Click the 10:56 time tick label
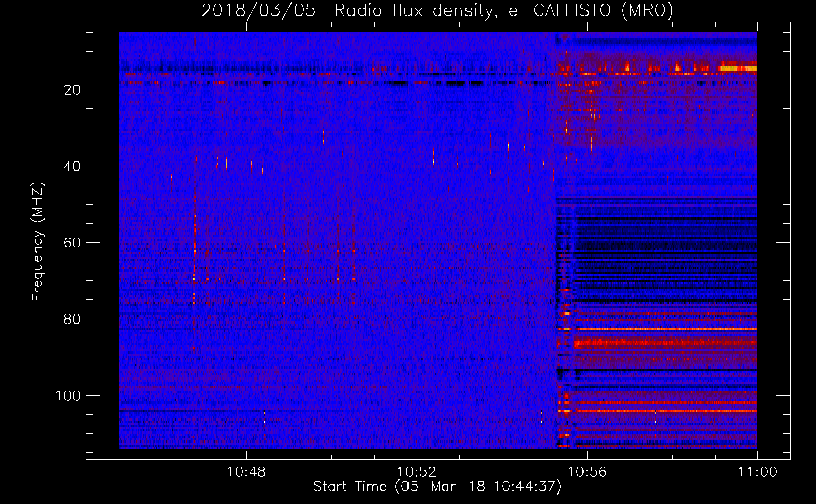Image resolution: width=816 pixels, height=504 pixels. [x=587, y=472]
